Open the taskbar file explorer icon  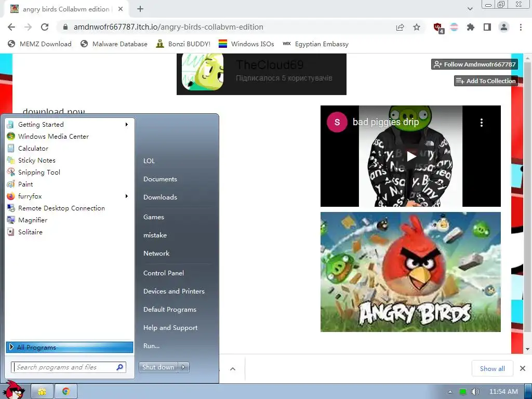point(42,392)
